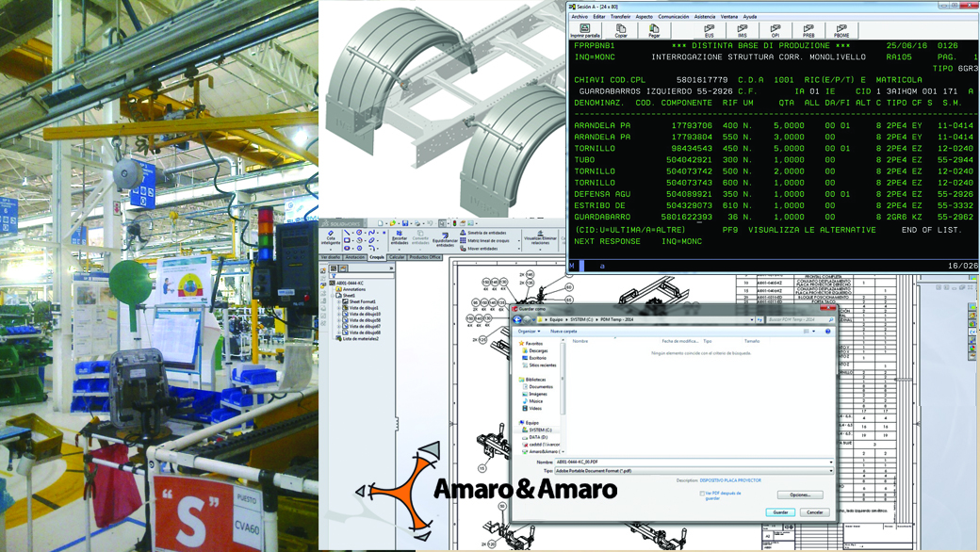The height and width of the screenshot is (552, 980).
Task: Open the Tipo file format dropdown
Action: point(693,470)
